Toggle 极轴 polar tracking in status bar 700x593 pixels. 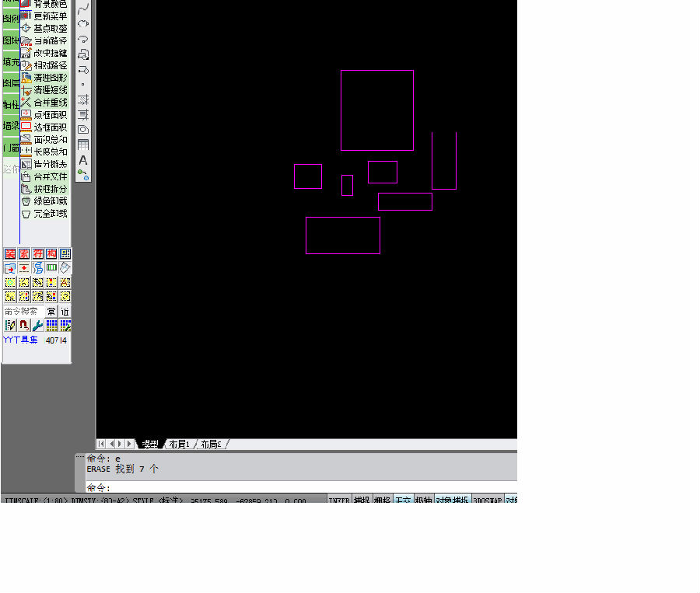click(x=423, y=501)
